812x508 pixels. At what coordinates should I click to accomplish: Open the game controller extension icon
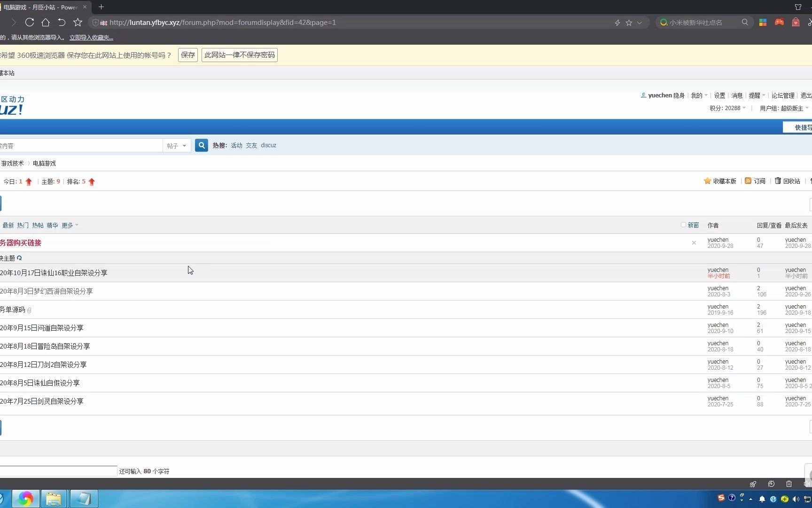pos(779,22)
